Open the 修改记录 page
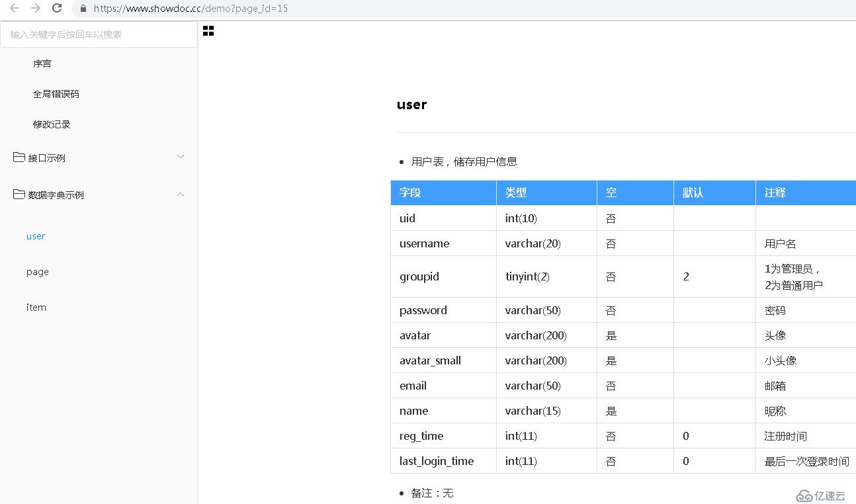 (x=52, y=124)
